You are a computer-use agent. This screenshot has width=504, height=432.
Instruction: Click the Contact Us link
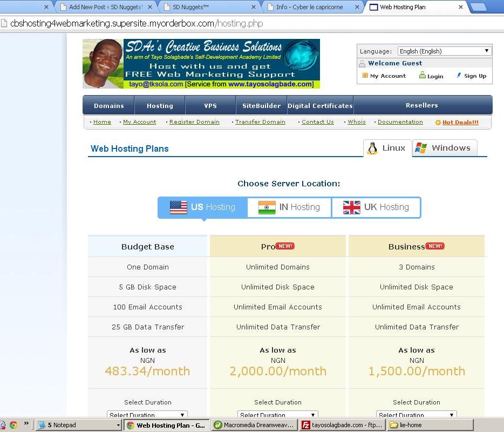tap(318, 122)
